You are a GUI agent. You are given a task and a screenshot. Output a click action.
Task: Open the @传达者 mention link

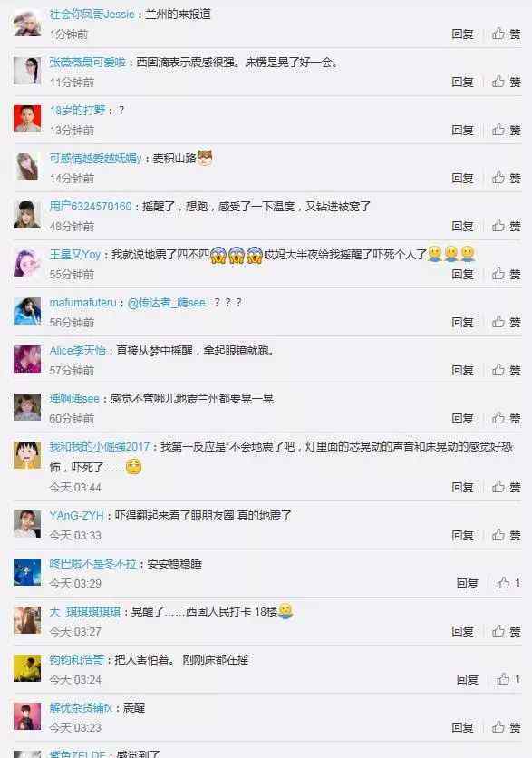point(166,303)
